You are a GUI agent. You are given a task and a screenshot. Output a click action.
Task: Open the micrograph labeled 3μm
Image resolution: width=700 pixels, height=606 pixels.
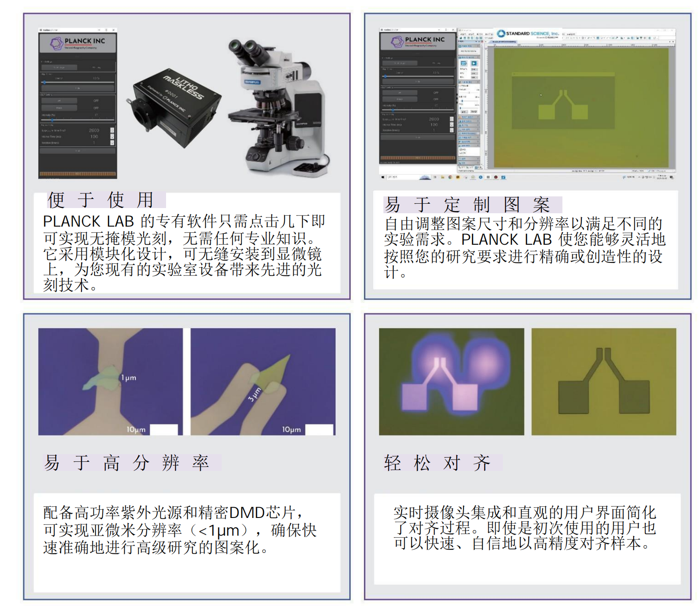[x=263, y=382]
